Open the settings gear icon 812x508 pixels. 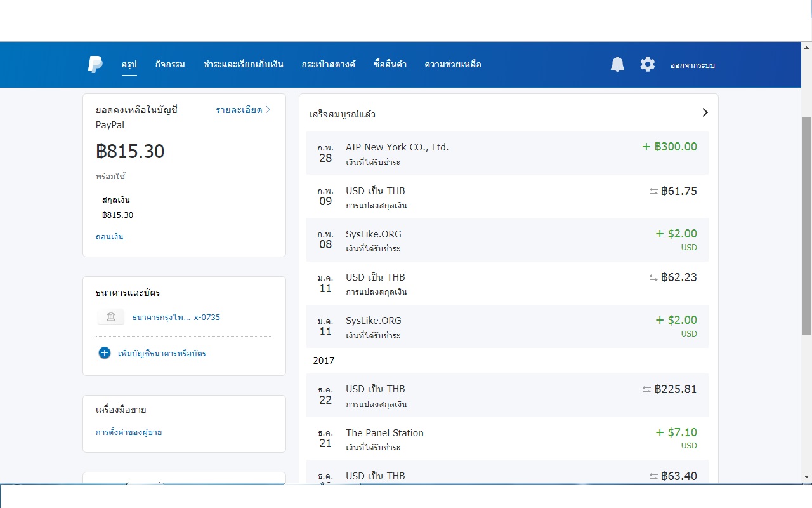[x=647, y=64]
